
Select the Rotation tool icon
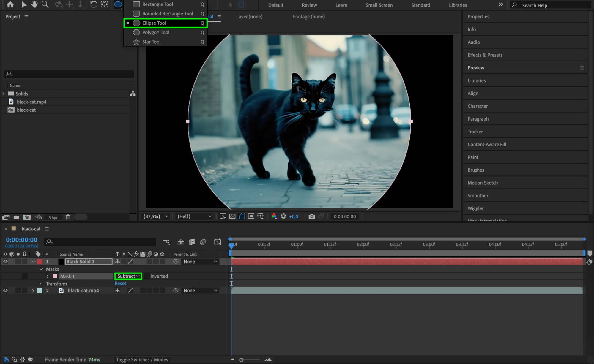[x=93, y=4]
